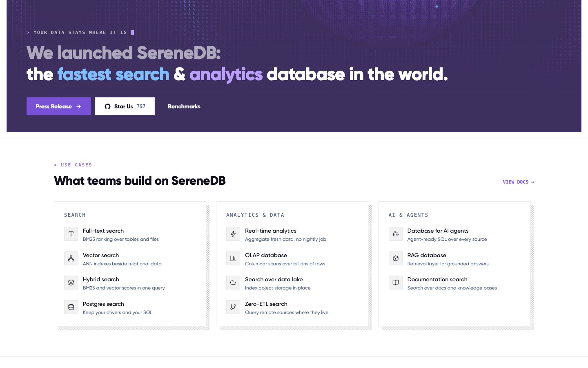The height and width of the screenshot is (368, 588).
Task: Click the Press Release button
Action: pos(59,106)
